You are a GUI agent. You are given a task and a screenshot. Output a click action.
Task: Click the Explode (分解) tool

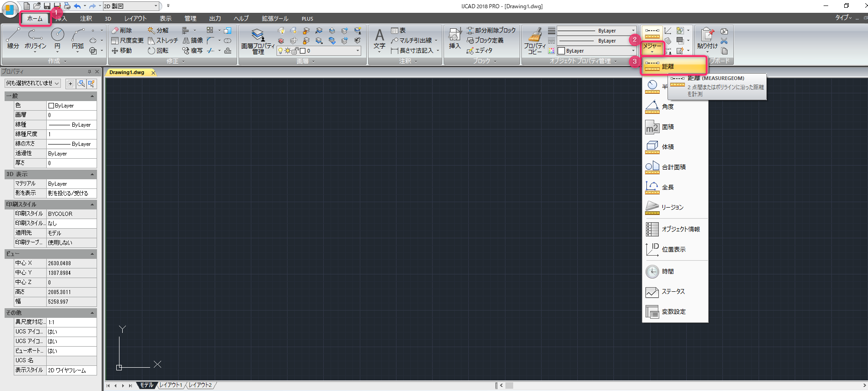[158, 30]
